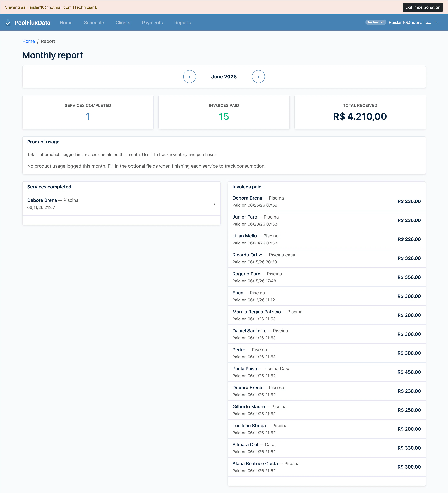Click the Home breadcrumb link
This screenshot has width=448, height=493.
coord(28,41)
